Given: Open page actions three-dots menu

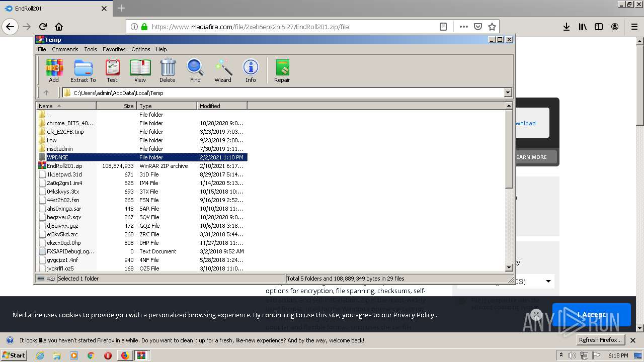Looking at the screenshot, I should tap(463, 27).
